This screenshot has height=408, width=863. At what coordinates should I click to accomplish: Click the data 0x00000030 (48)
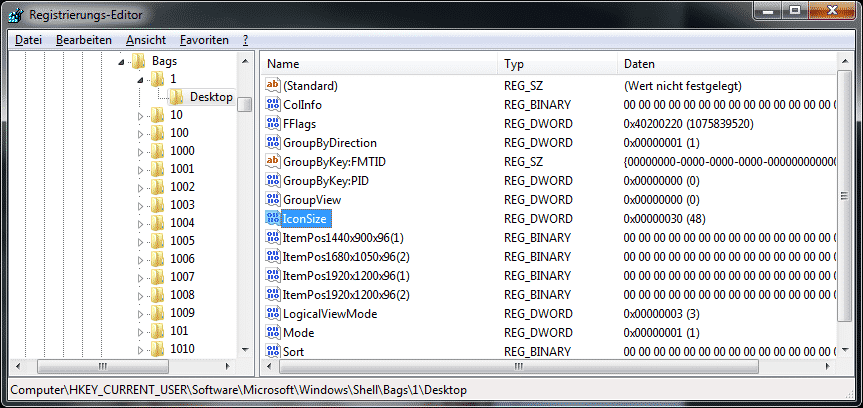[x=664, y=219]
